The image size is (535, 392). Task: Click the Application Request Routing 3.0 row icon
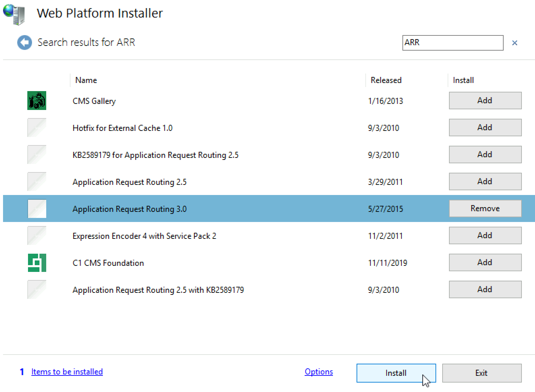pyautogui.click(x=37, y=208)
